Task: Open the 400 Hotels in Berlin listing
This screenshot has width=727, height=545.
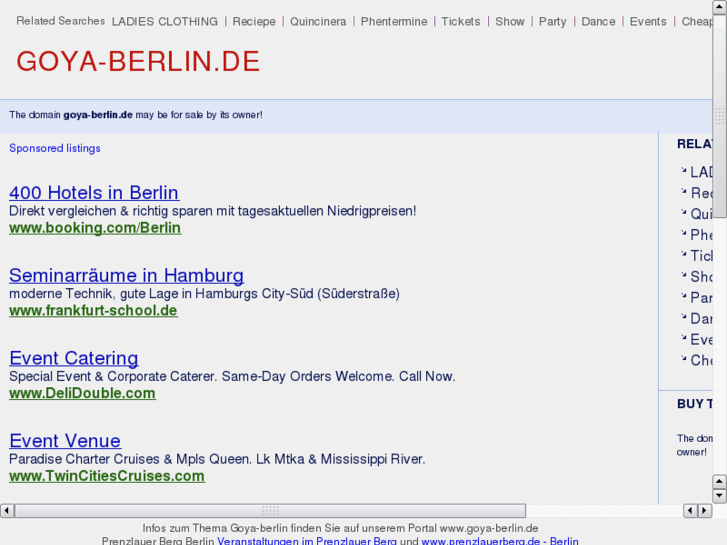Action: click(x=94, y=192)
